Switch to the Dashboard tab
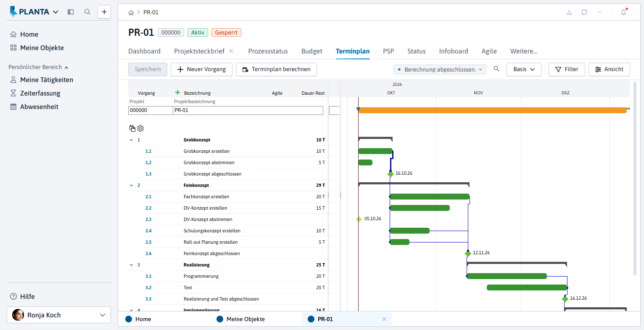This screenshot has width=644, height=330. pos(145,51)
